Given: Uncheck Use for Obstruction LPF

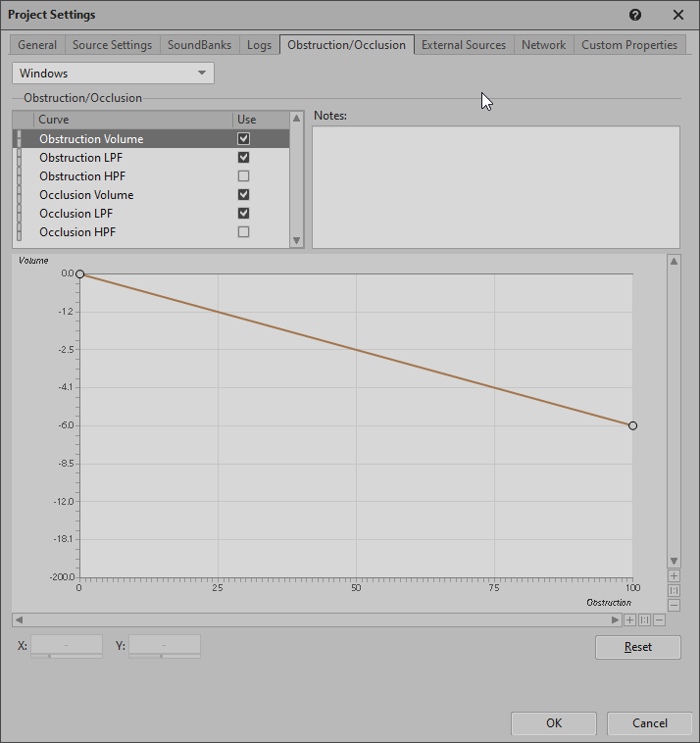Looking at the screenshot, I should (243, 158).
